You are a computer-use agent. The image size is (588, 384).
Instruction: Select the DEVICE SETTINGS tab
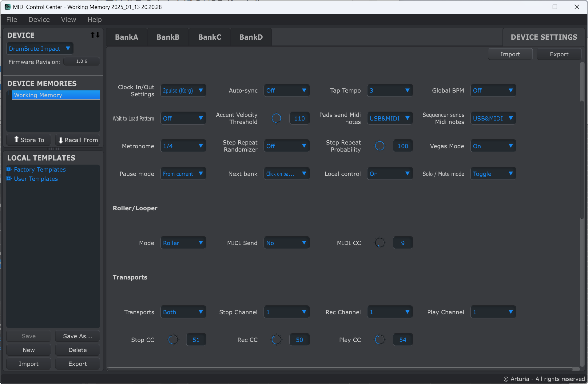click(544, 37)
